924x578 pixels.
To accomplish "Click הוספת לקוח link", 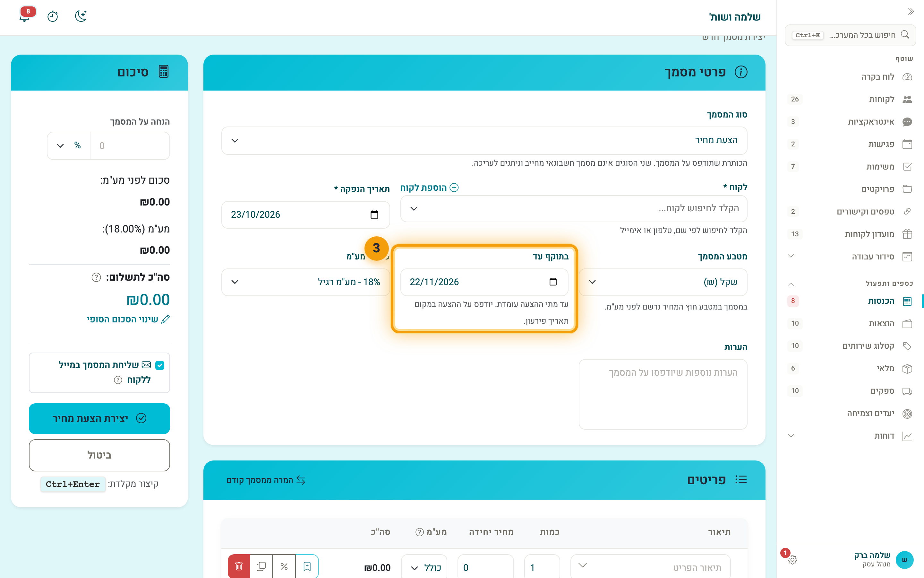I will pyautogui.click(x=429, y=188).
